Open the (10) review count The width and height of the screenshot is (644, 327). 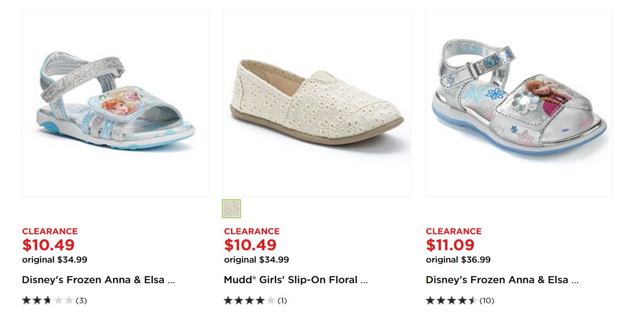point(487,301)
